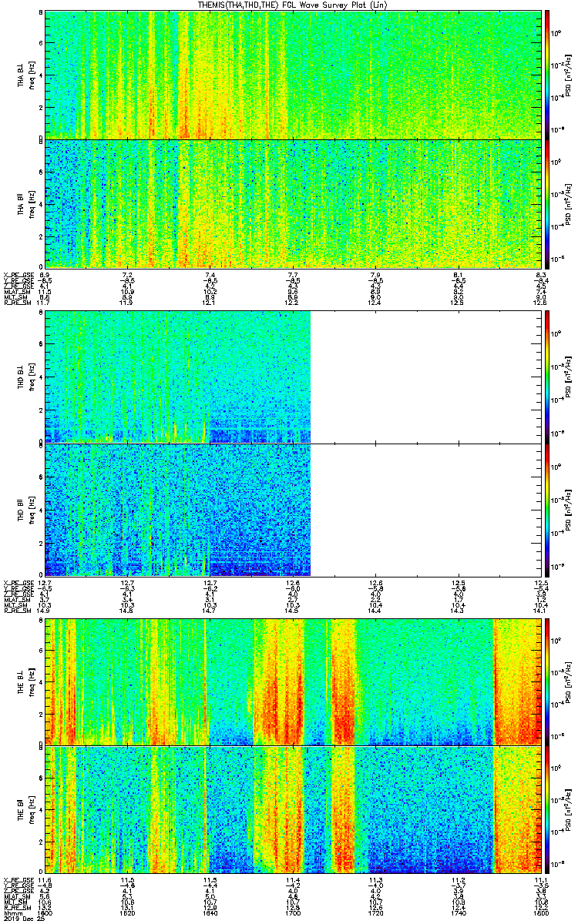Click the X_RE_GSE label below the THA panels
This screenshot has height=924, width=578.
coord(18,275)
